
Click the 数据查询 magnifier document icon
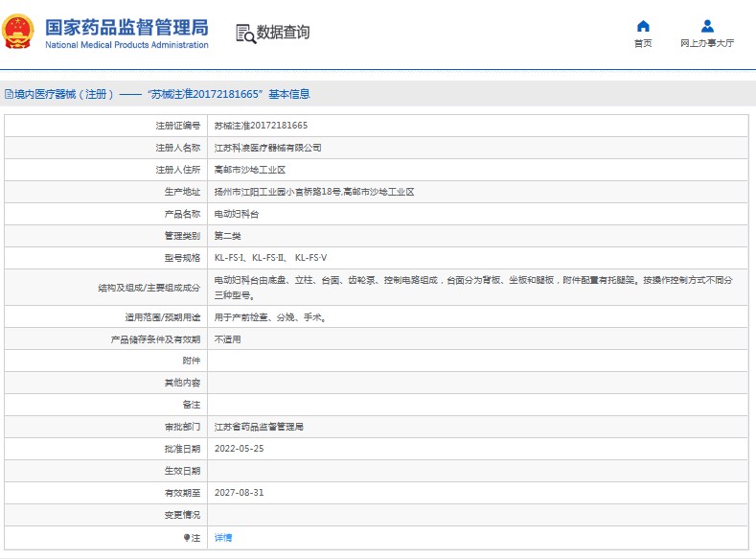point(245,34)
